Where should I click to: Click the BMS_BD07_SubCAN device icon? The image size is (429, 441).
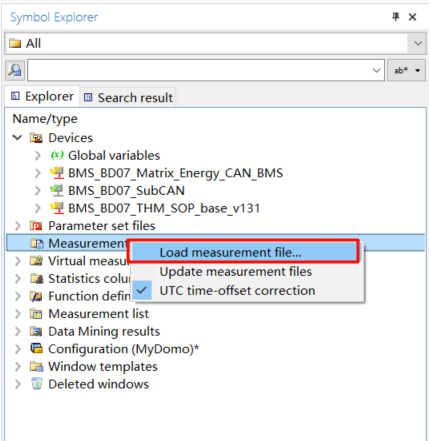[x=57, y=190]
